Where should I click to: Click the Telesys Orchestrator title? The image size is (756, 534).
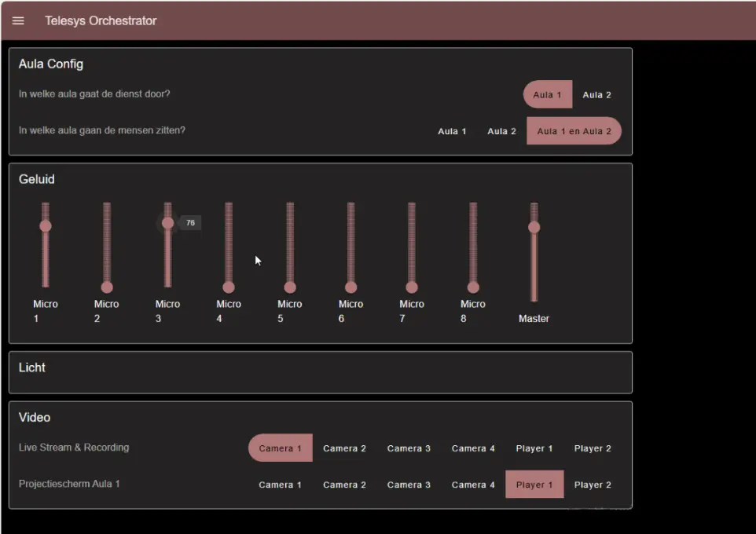click(101, 21)
